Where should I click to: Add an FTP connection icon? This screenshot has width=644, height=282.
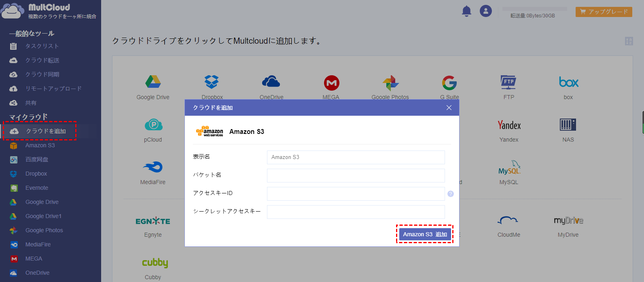pos(508,83)
